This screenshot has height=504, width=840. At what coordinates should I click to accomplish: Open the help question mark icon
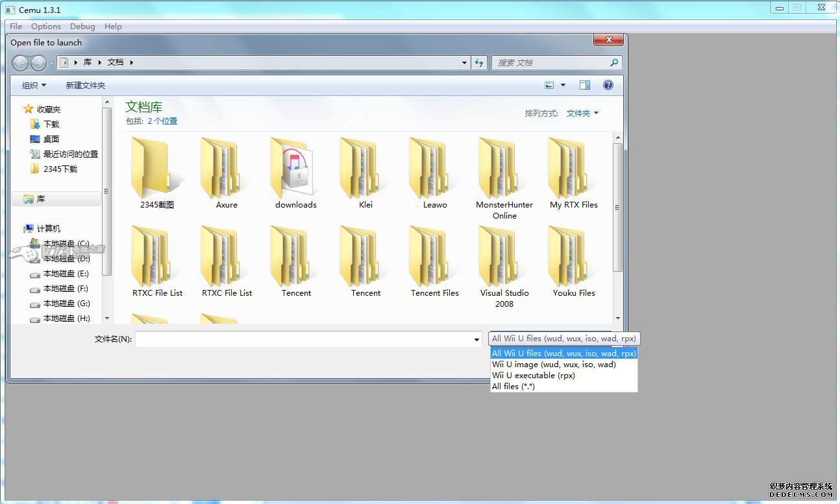pos(608,85)
